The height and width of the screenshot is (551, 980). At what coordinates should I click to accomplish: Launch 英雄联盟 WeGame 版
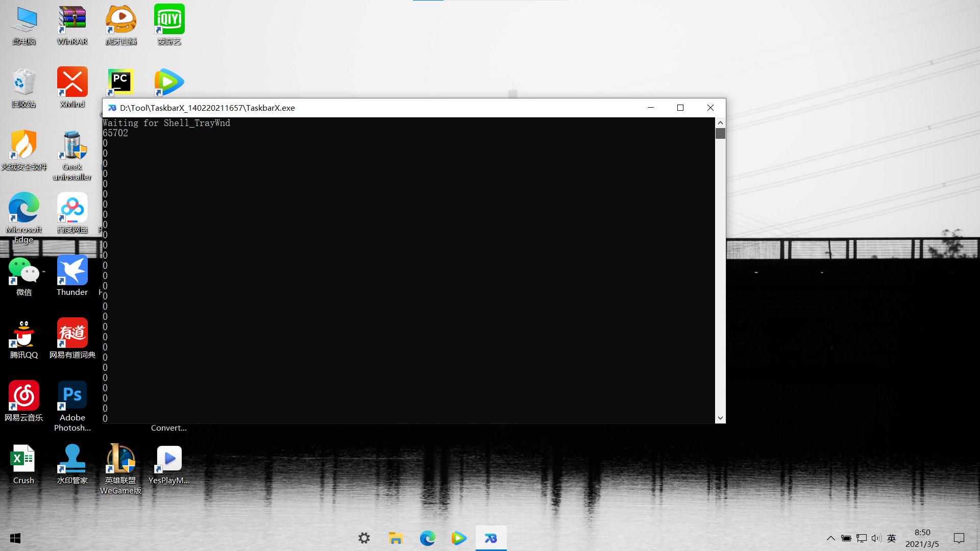120,458
